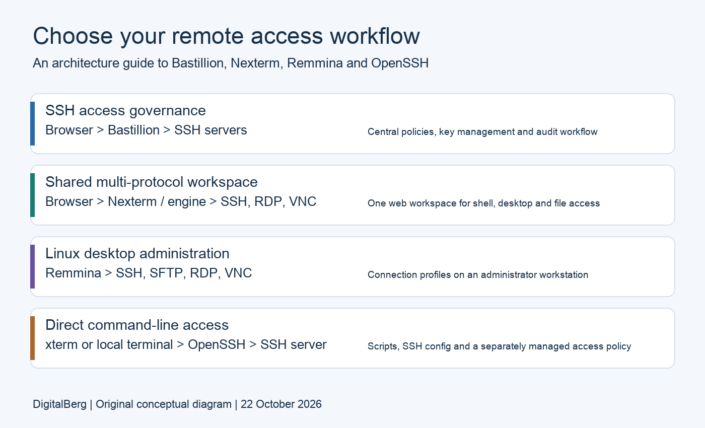Click the title 'Choose your remote access workflow'
This screenshot has height=428, width=705.
tap(226, 36)
